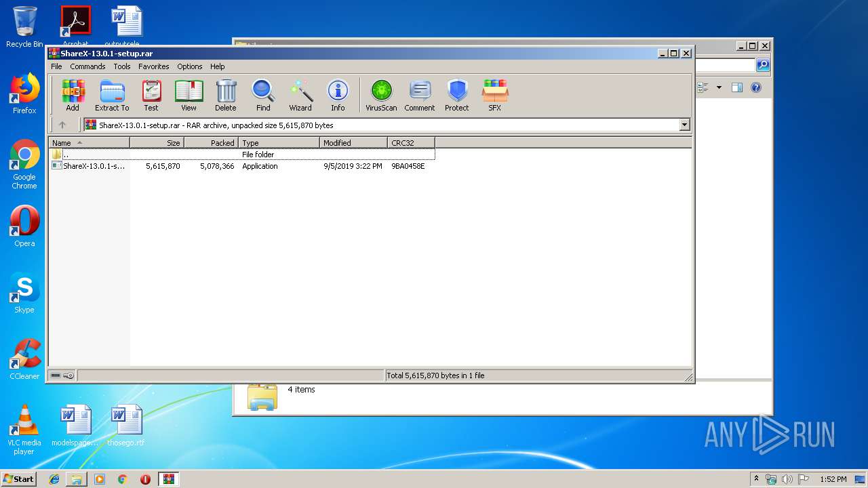
Task: Click the Delete trash can icon
Action: click(x=226, y=96)
